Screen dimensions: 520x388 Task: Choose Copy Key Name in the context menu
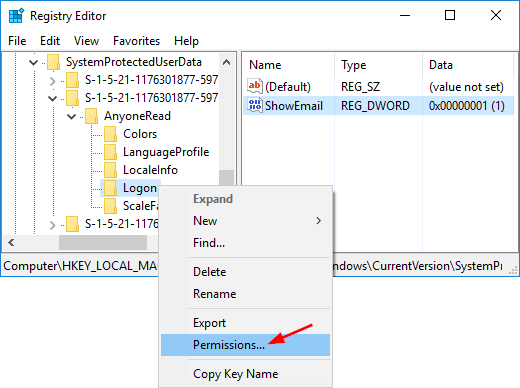click(245, 374)
